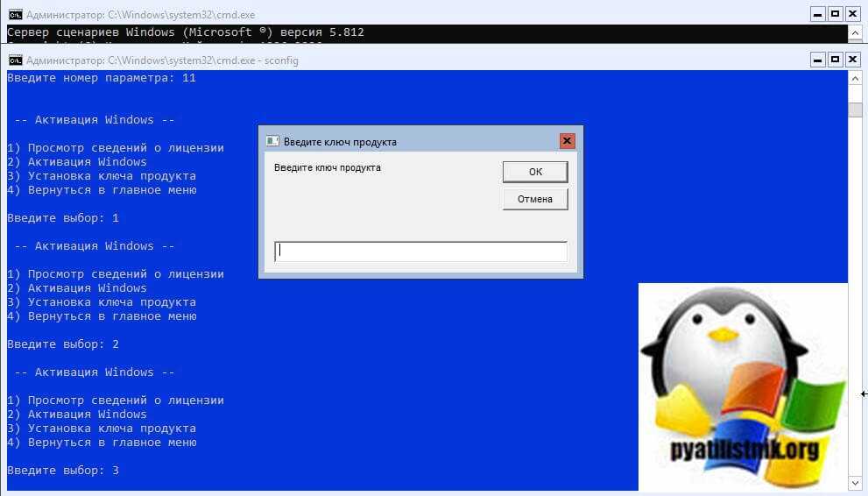Click scroll up arrow in top cmd window
The height and width of the screenshot is (496, 868).
(x=855, y=33)
